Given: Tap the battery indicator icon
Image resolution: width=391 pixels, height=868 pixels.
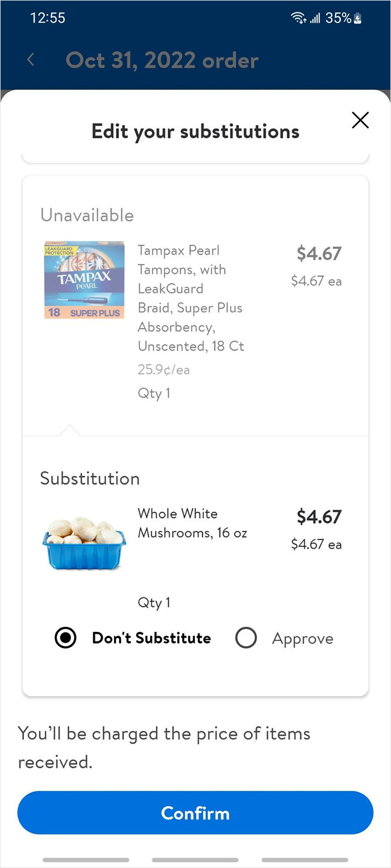Looking at the screenshot, I should [x=358, y=17].
